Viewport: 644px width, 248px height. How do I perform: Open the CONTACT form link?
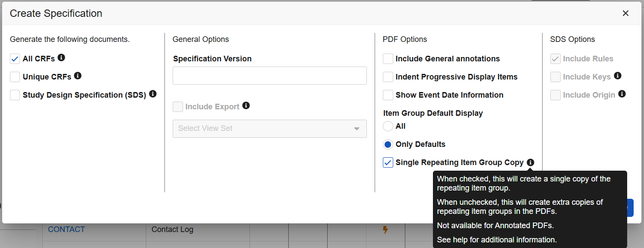66,229
